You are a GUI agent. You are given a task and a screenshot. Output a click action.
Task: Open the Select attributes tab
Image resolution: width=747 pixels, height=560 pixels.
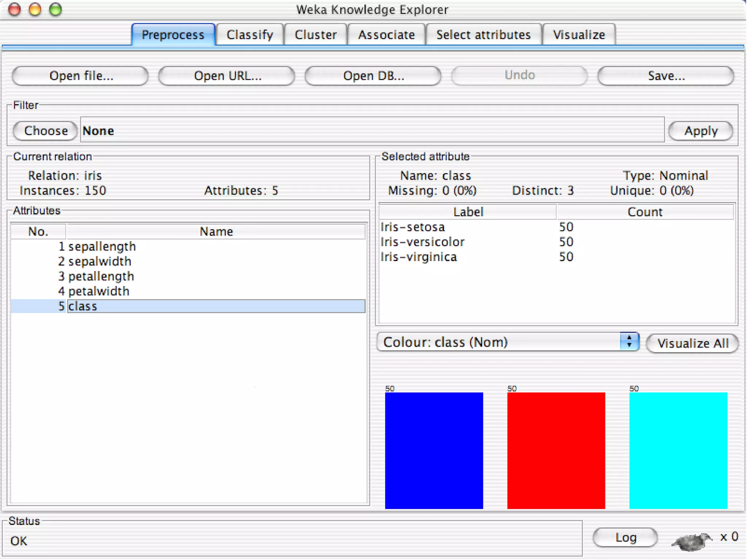click(483, 35)
